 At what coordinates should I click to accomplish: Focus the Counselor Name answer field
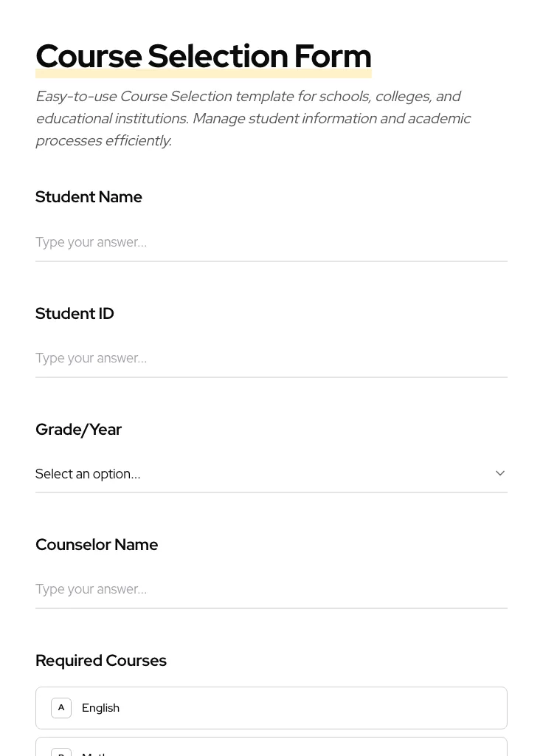[271, 589]
